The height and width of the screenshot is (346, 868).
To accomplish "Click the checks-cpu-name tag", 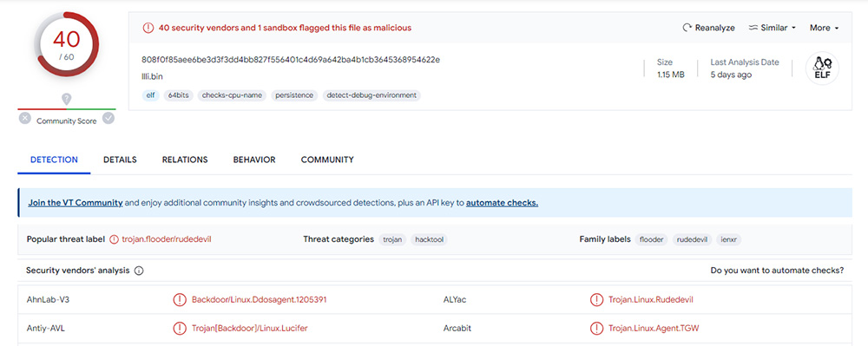I will 232,95.
